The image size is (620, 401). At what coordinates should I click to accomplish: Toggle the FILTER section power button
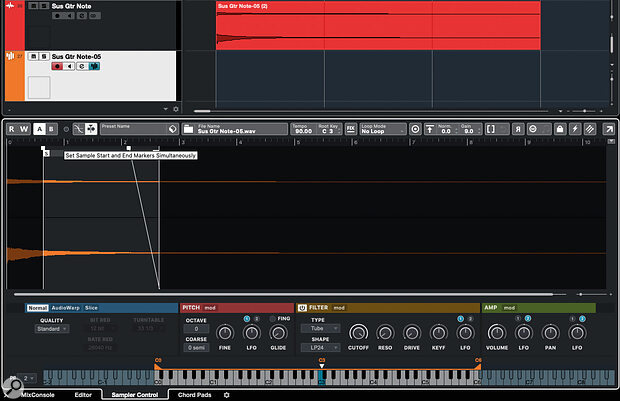click(x=302, y=308)
